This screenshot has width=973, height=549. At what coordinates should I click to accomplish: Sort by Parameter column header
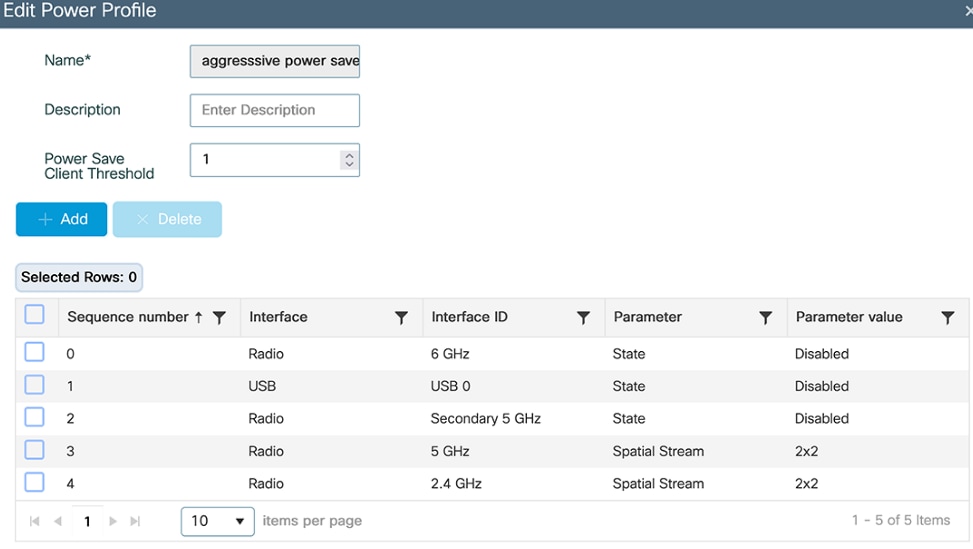647,317
